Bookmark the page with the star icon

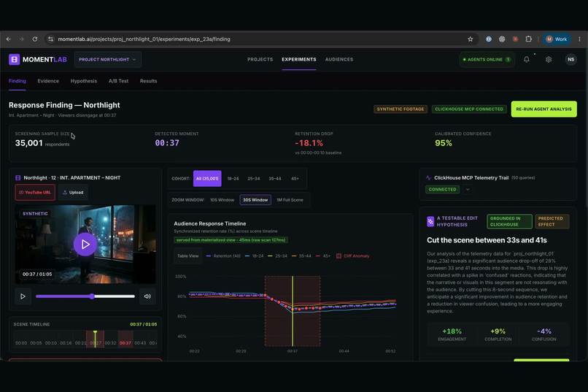471,39
